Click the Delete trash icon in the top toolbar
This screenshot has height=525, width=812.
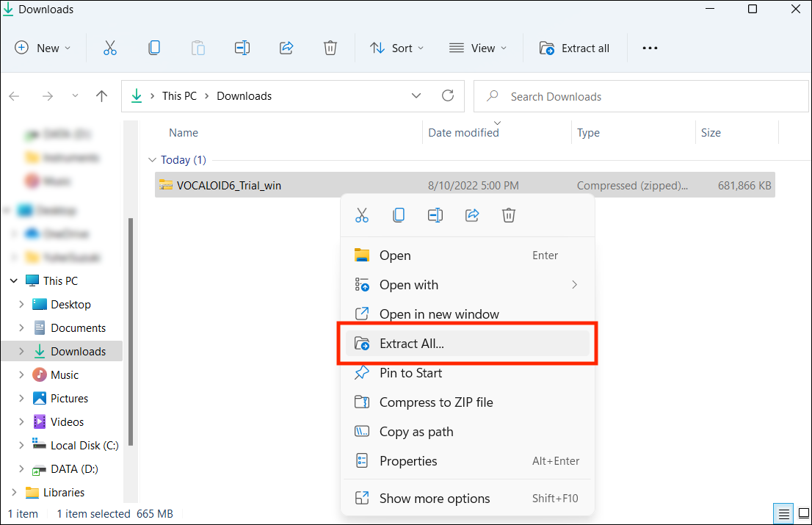[330, 48]
